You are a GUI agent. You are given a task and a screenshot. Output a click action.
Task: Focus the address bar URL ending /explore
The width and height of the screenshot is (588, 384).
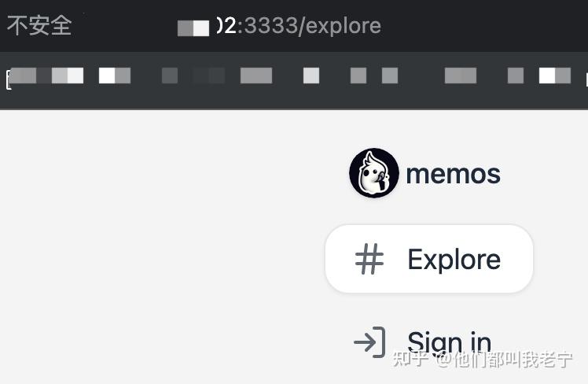(x=279, y=26)
